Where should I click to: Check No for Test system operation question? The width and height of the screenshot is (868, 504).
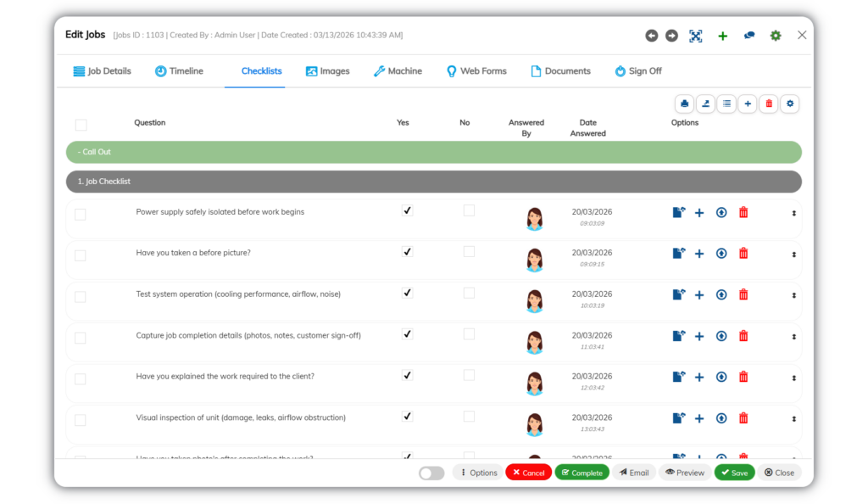(469, 293)
